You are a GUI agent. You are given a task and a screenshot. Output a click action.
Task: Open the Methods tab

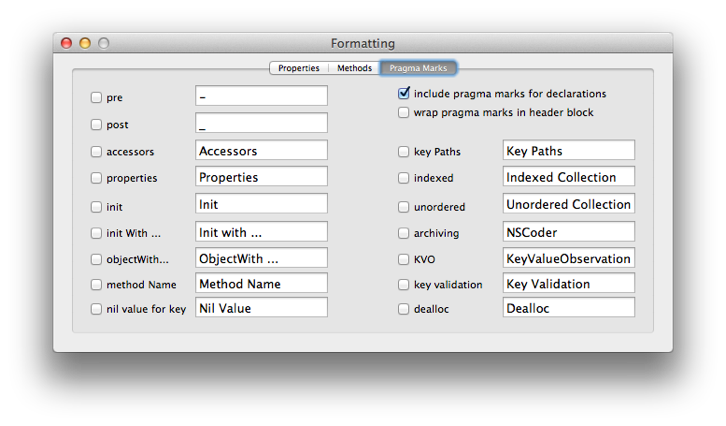[354, 68]
